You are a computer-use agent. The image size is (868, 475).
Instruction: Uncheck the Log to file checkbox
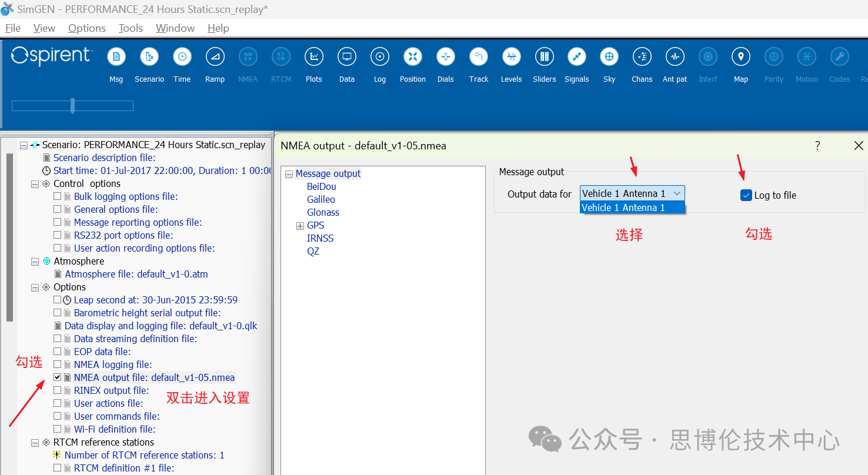[746, 195]
